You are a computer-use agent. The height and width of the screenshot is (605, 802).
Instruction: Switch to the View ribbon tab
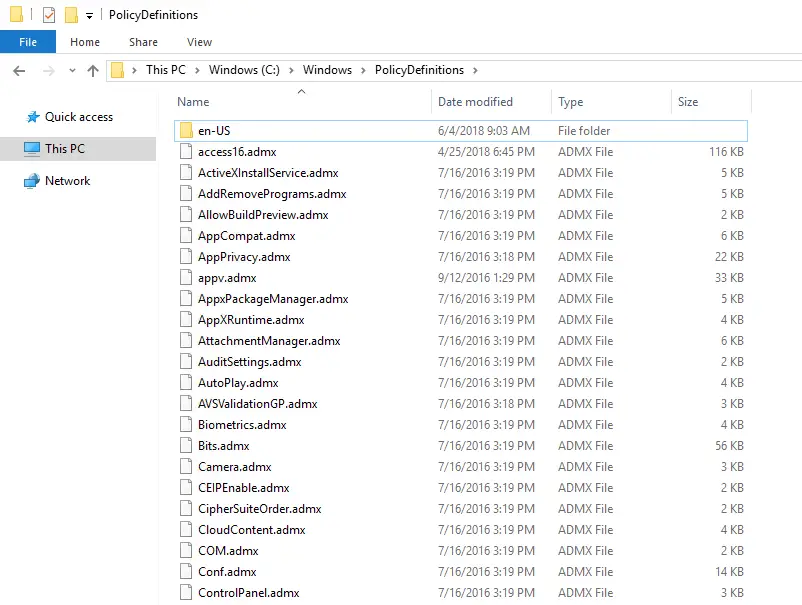(199, 42)
